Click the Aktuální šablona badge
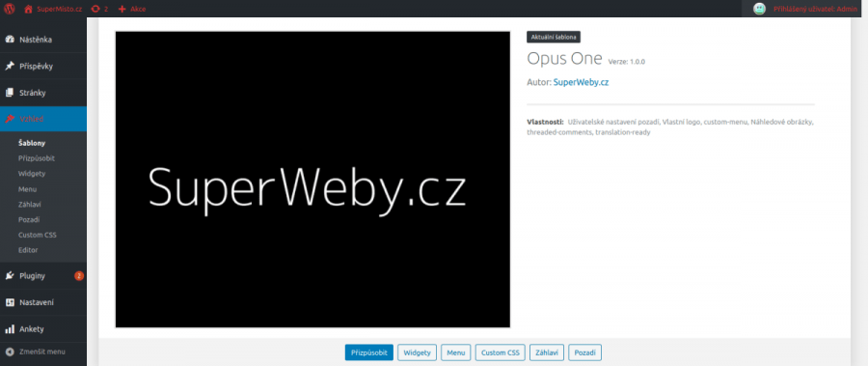The image size is (868, 366). point(554,37)
